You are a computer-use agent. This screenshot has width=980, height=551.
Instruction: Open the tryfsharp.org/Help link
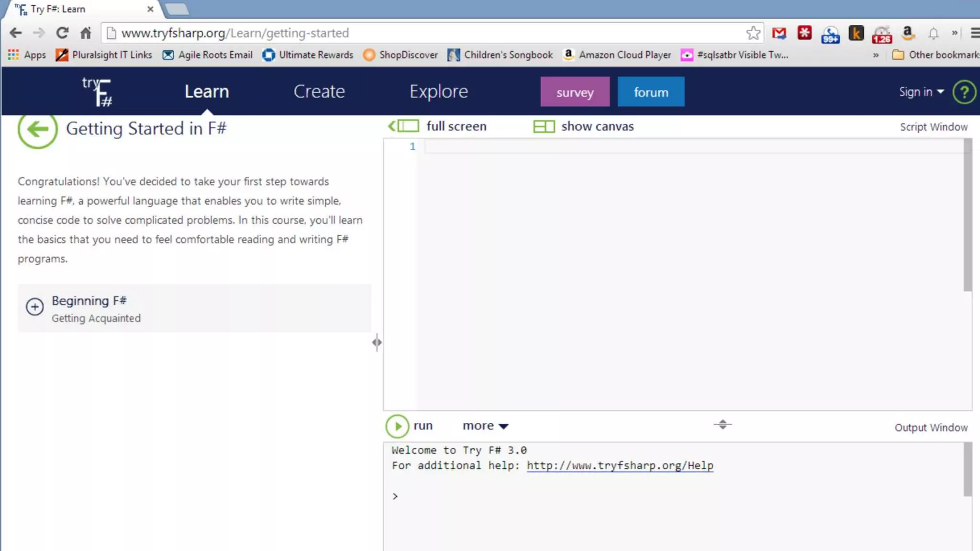620,465
